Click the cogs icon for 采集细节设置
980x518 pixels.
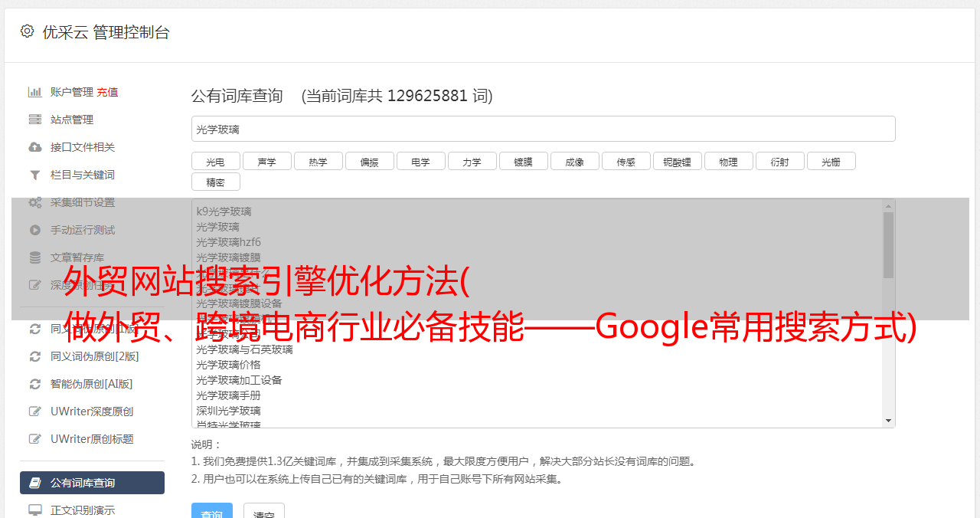[35, 202]
